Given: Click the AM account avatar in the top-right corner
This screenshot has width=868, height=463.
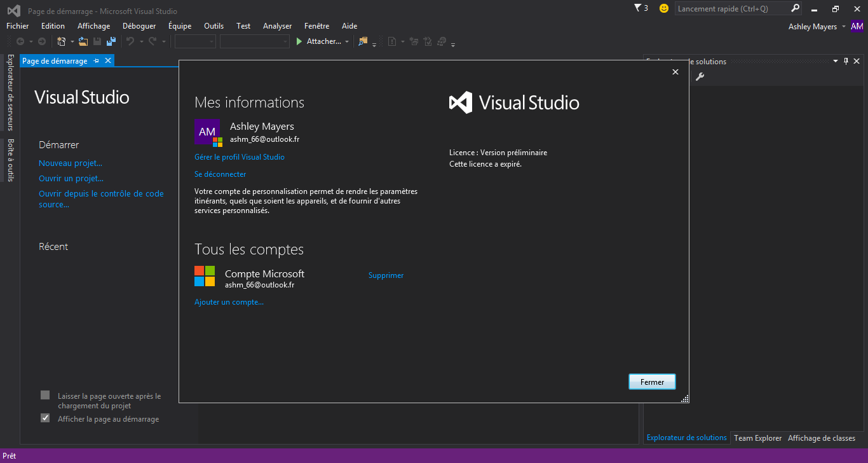Looking at the screenshot, I should click(857, 26).
